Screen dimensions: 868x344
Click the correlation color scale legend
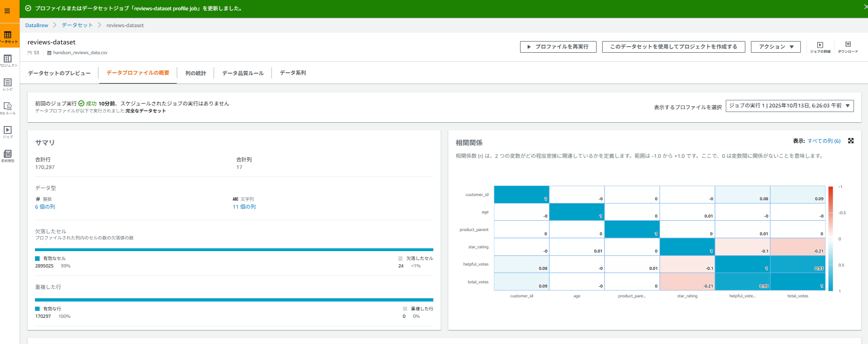tap(831, 239)
